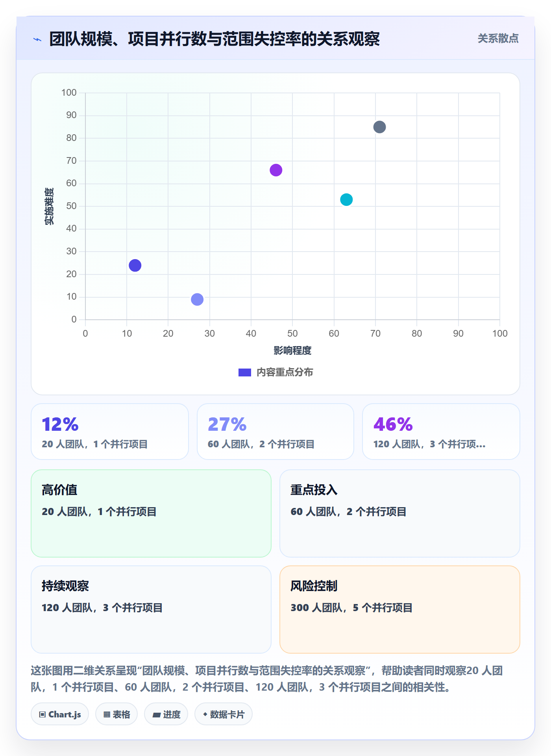Click the 内容重点分布 legend text

tap(285, 372)
